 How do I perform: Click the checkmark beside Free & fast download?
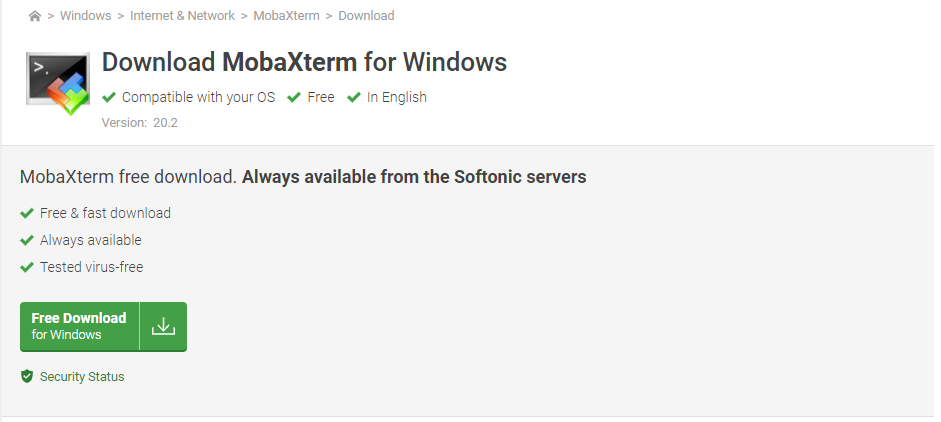click(x=27, y=213)
